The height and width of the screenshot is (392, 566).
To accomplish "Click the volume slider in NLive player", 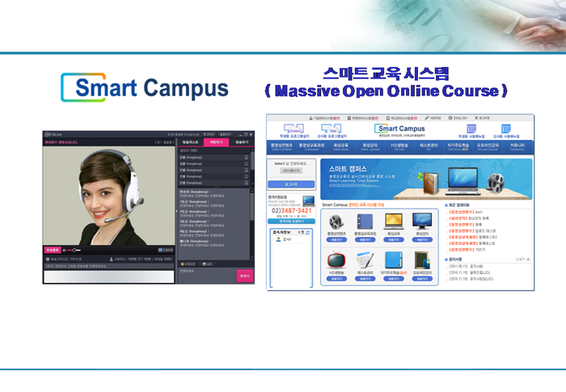I will point(74,250).
